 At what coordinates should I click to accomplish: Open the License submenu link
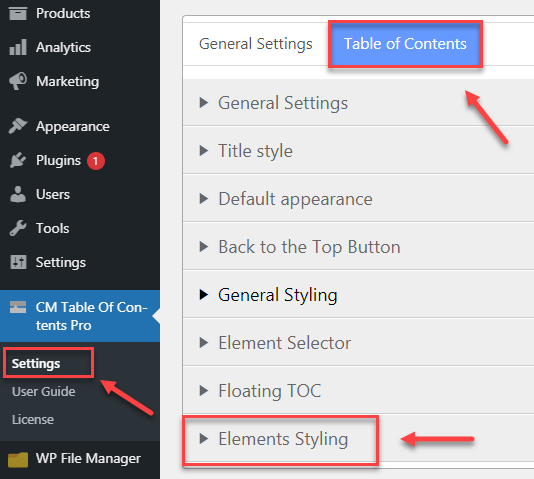pyautogui.click(x=33, y=419)
